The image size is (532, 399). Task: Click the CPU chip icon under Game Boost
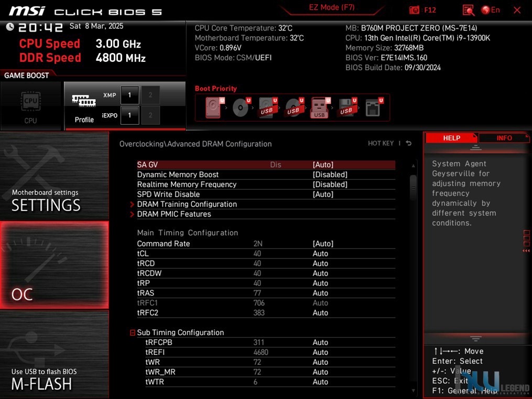point(30,101)
